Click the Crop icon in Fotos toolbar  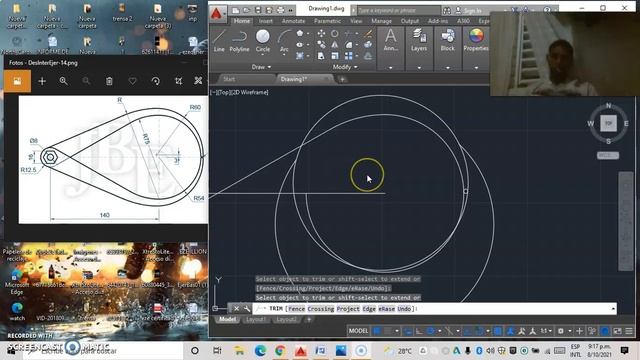[x=178, y=81]
